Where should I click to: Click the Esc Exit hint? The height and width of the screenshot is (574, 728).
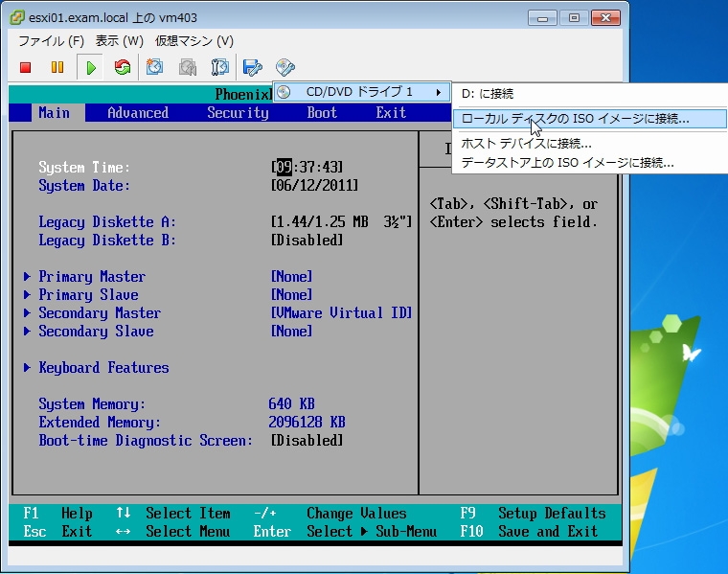pyautogui.click(x=58, y=531)
